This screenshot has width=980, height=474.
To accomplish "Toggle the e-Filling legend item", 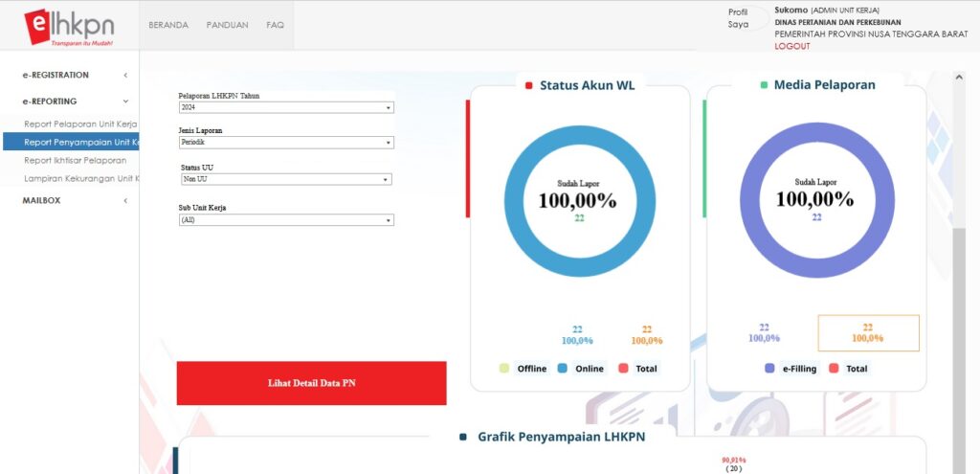I will [x=791, y=369].
